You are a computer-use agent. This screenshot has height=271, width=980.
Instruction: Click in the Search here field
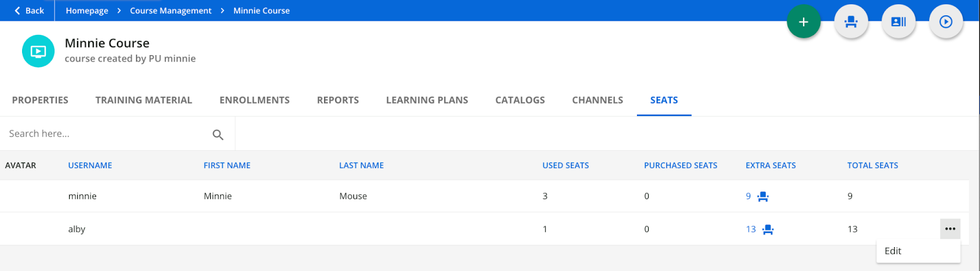tap(104, 134)
